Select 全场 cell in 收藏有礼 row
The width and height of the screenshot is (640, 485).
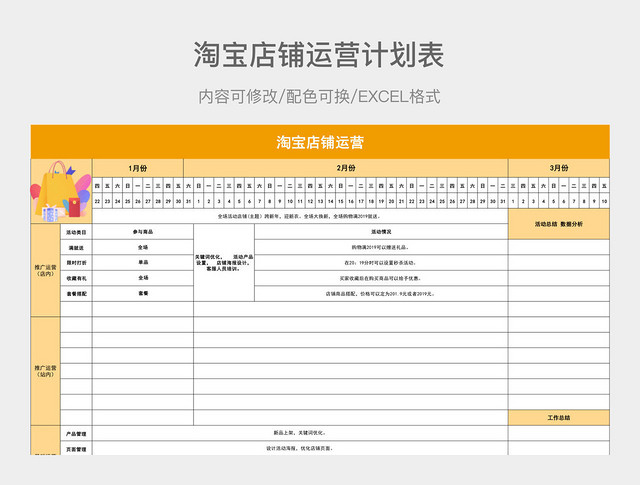point(143,278)
